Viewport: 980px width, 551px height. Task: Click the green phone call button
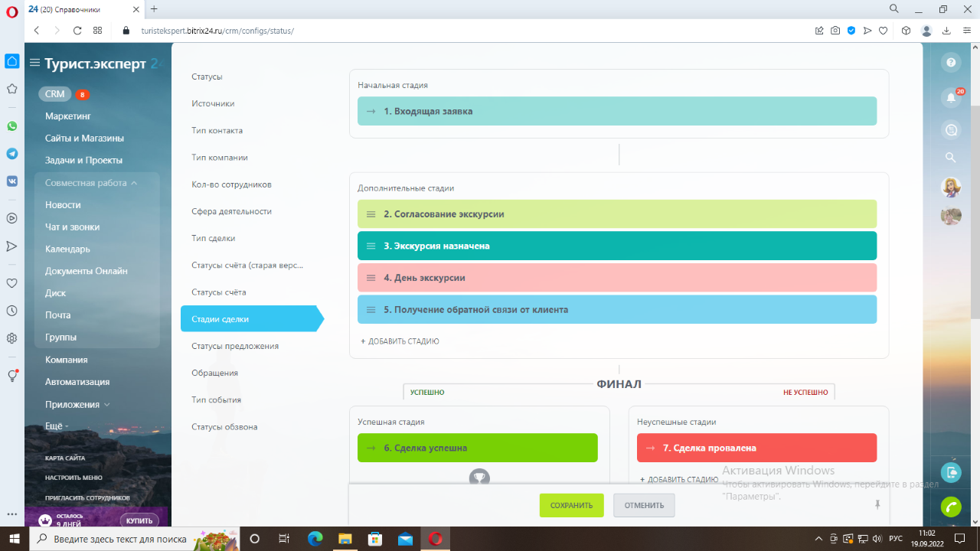(951, 507)
